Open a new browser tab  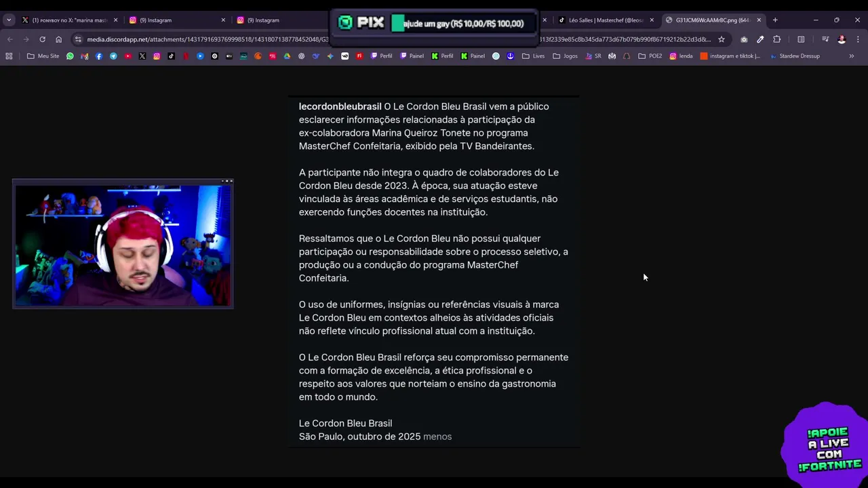[775, 20]
